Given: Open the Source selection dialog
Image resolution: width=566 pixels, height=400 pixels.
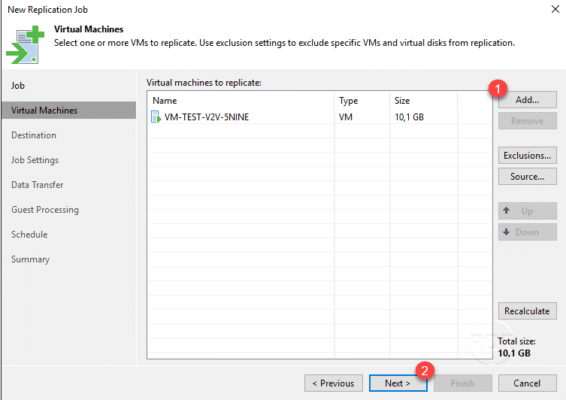Looking at the screenshot, I should pos(527,177).
